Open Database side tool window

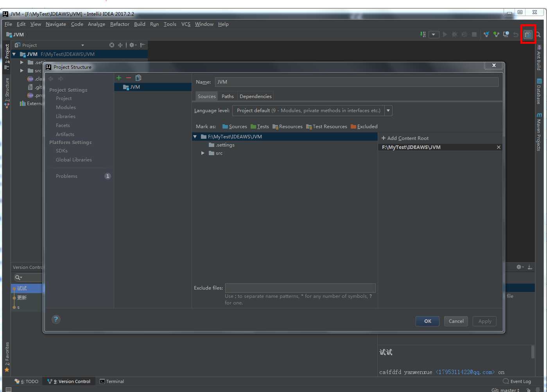coord(539,91)
